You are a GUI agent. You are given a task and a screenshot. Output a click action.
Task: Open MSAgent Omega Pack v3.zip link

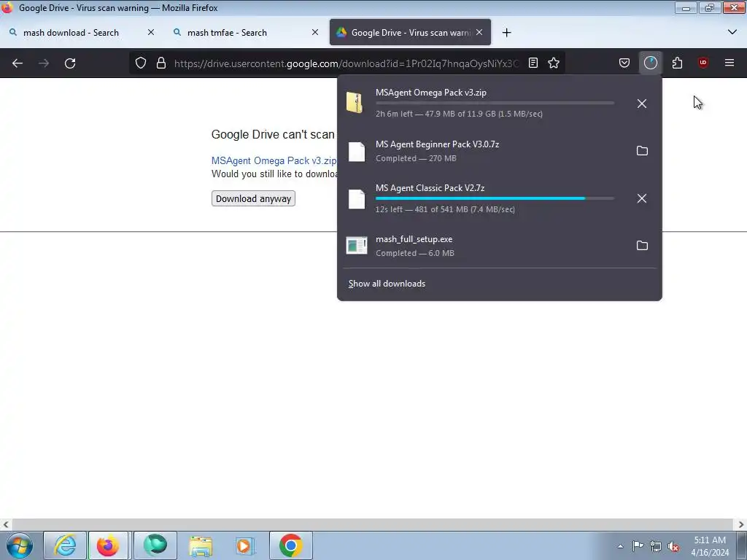click(x=274, y=160)
